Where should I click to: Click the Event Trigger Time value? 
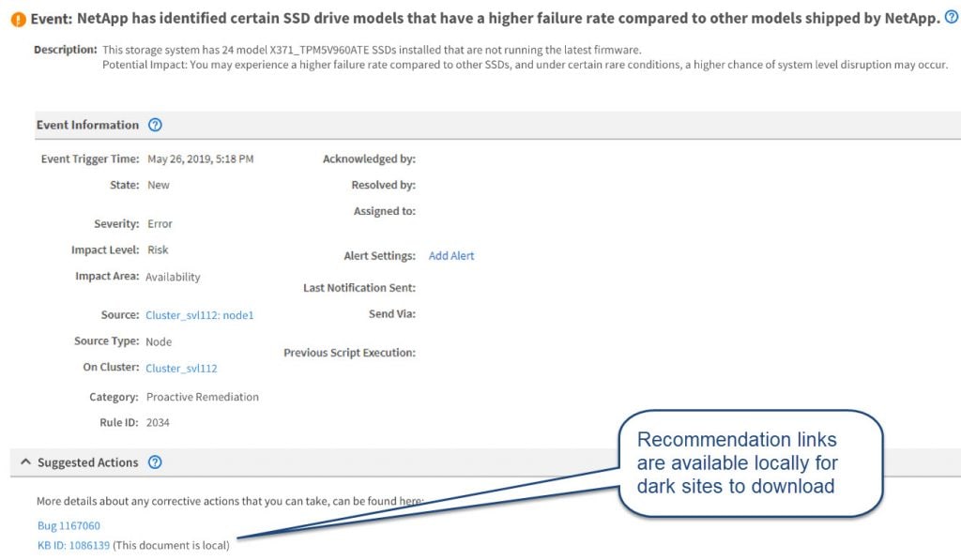(x=200, y=159)
